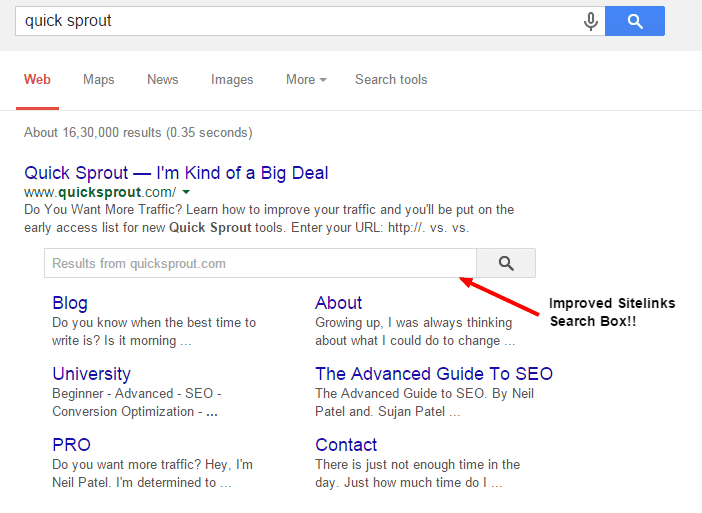Open the University sitelink
Viewport: 702px width, 513px height.
coord(91,374)
